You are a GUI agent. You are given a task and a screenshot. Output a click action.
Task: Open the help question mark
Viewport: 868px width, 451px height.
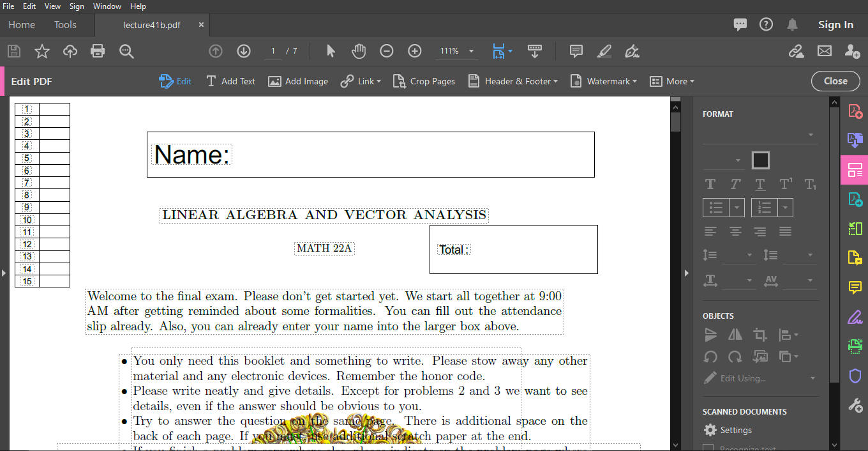pos(766,24)
